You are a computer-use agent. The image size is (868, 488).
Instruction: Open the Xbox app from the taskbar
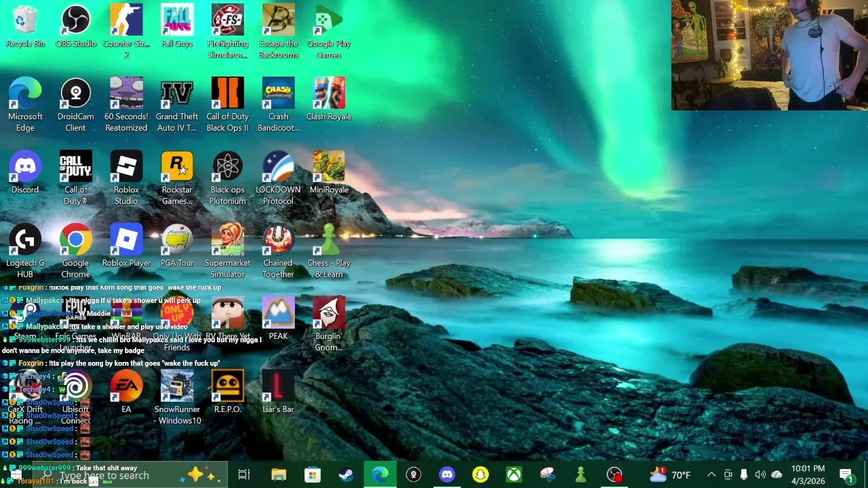click(514, 475)
